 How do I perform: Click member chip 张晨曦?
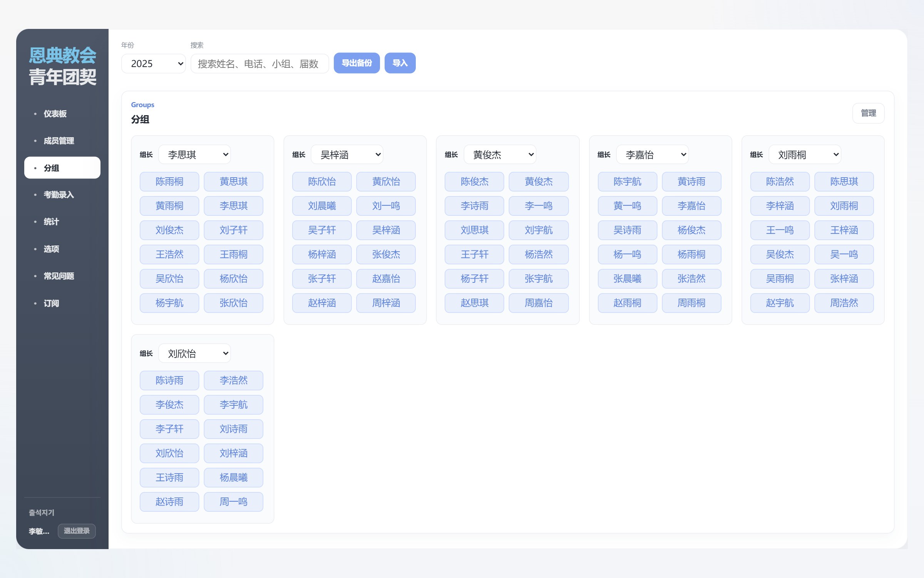[x=627, y=279]
